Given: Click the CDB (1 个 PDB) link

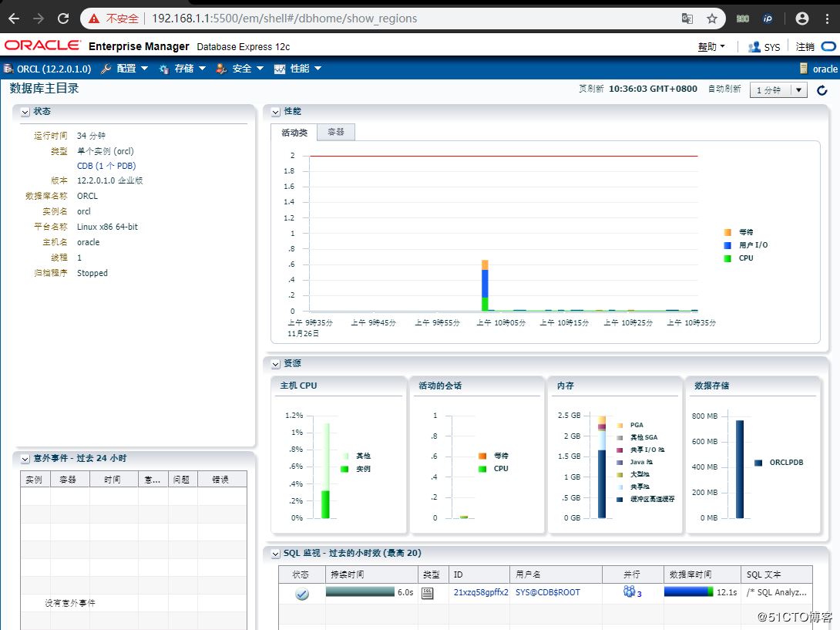Looking at the screenshot, I should click(106, 166).
